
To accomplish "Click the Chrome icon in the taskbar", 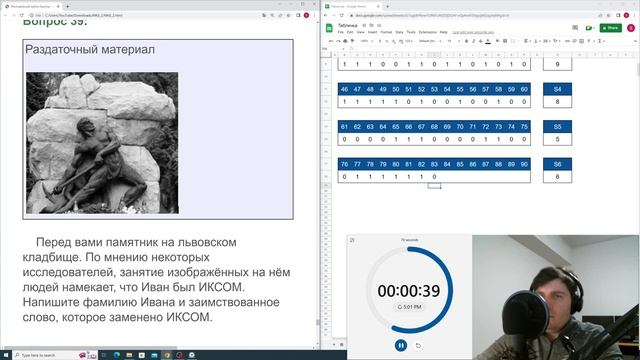I will tap(167, 355).
